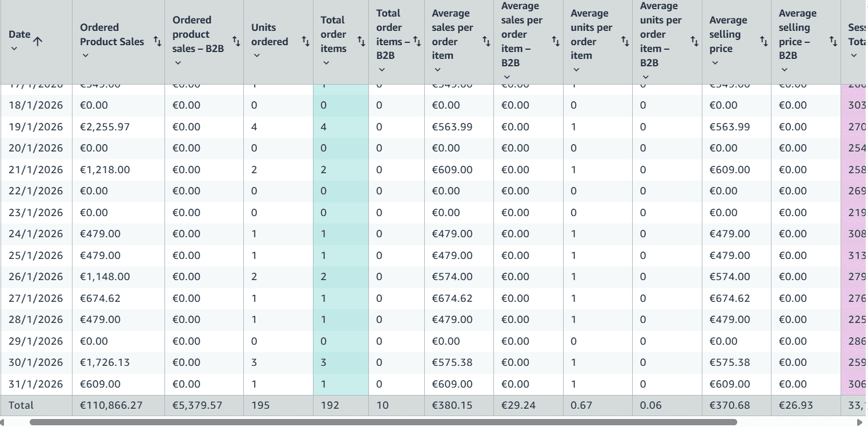868x427 pixels.
Task: Click sort icon beside Units ordered
Action: tap(306, 41)
